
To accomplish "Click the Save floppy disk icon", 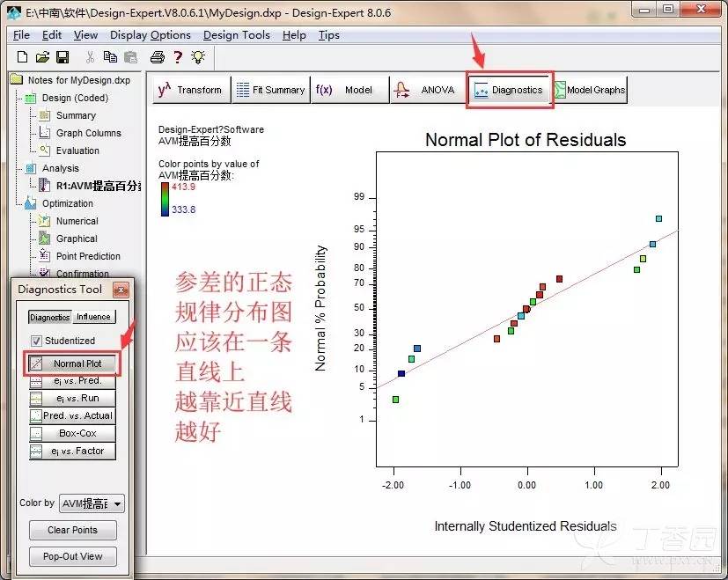I will (x=63, y=56).
